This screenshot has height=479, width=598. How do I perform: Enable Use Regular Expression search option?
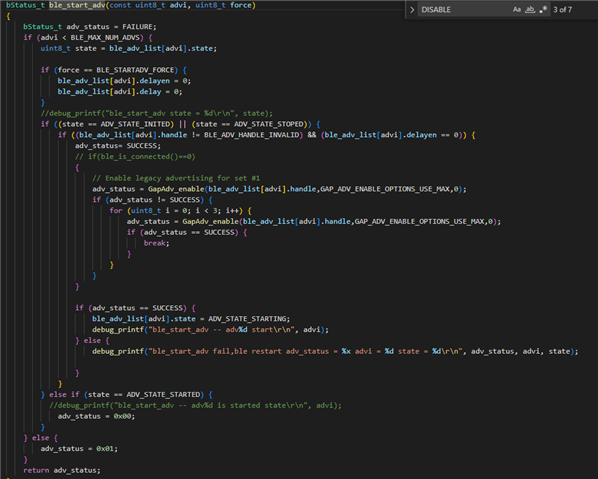point(543,10)
